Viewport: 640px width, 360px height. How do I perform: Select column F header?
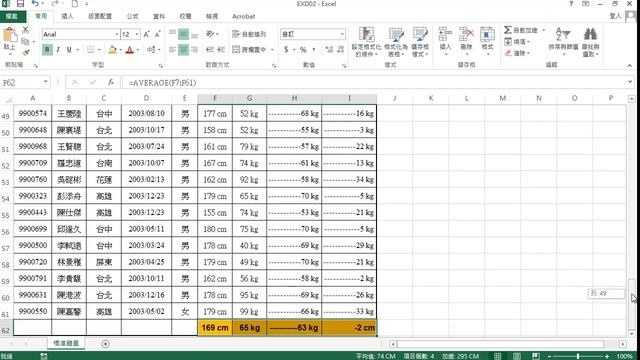click(215, 98)
